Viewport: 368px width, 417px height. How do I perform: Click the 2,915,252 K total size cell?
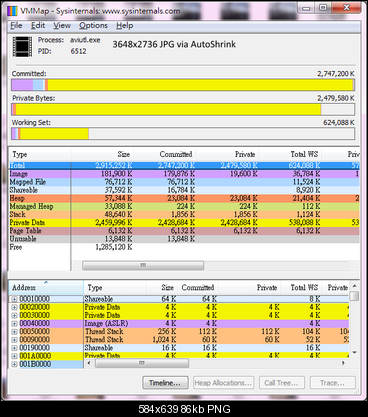(x=114, y=166)
